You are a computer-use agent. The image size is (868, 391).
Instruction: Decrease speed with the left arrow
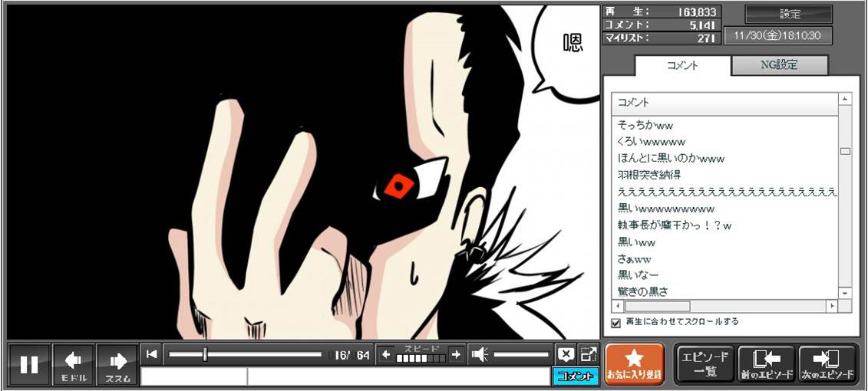387,354
